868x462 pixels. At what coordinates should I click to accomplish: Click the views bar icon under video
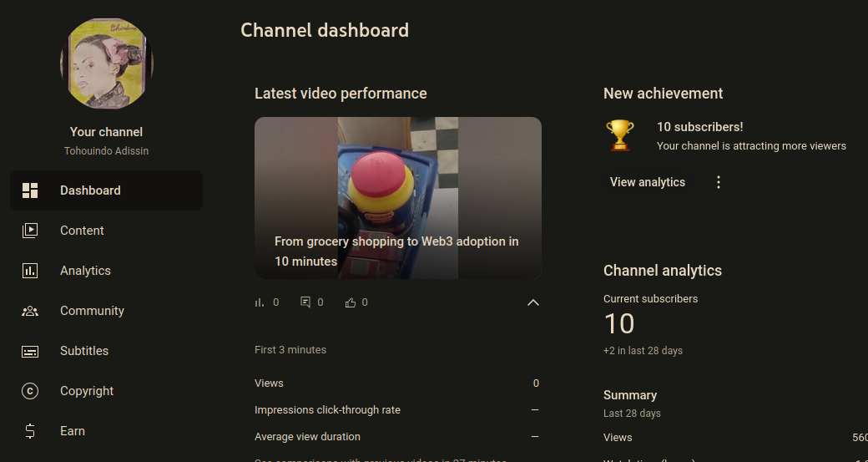(259, 302)
